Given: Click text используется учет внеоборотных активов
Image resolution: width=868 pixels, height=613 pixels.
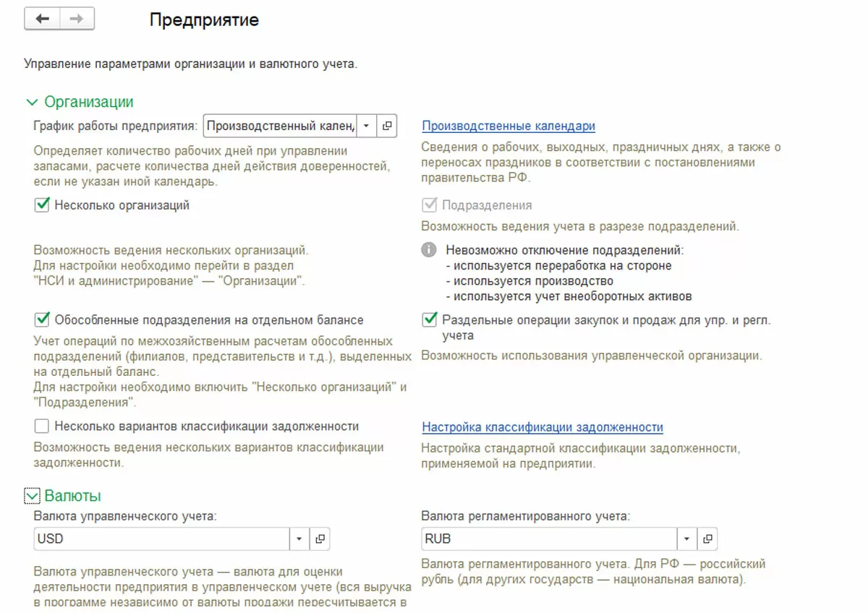Looking at the screenshot, I should click(x=569, y=296).
